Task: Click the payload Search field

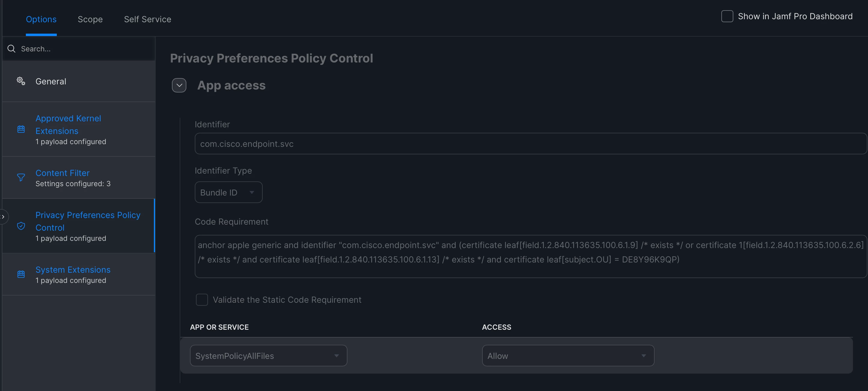Action: point(78,49)
